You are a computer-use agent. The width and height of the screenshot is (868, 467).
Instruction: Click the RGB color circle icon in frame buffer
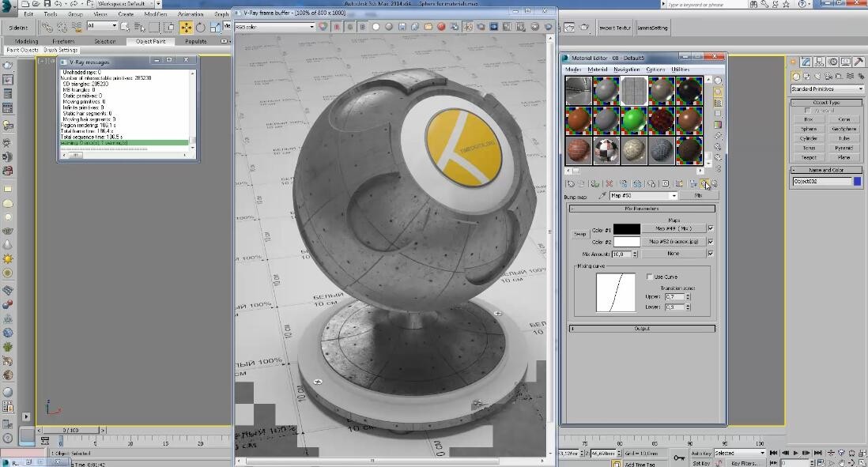pos(323,27)
